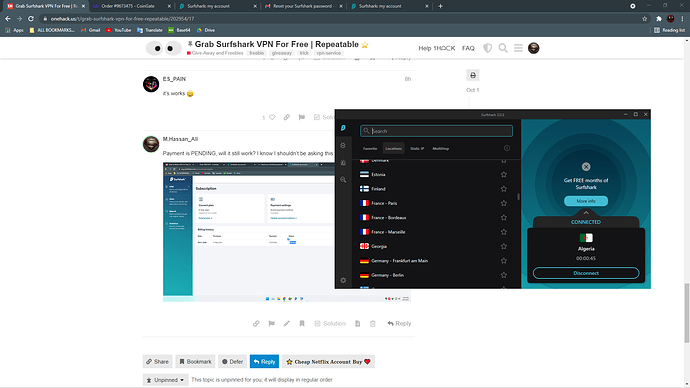The image size is (690, 388).
Task: Flag icon on M.Hassan_Ali's post
Action: click(272, 323)
